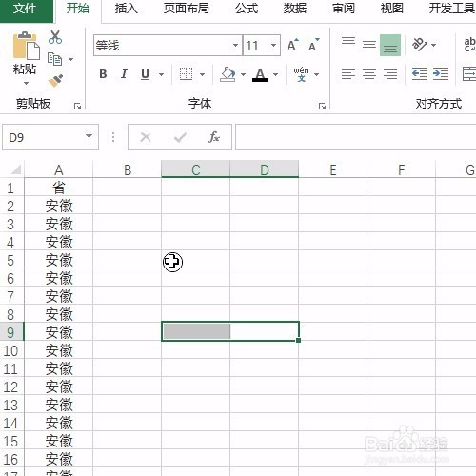Select column A header

59,169
